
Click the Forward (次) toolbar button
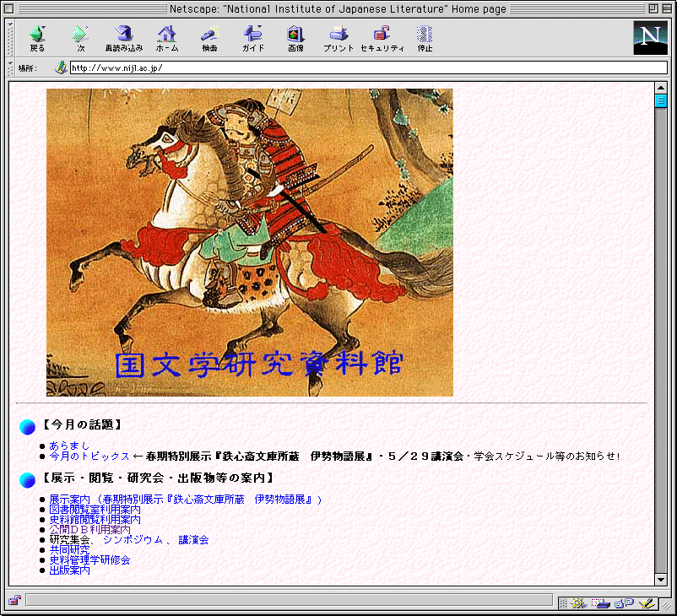(x=80, y=38)
